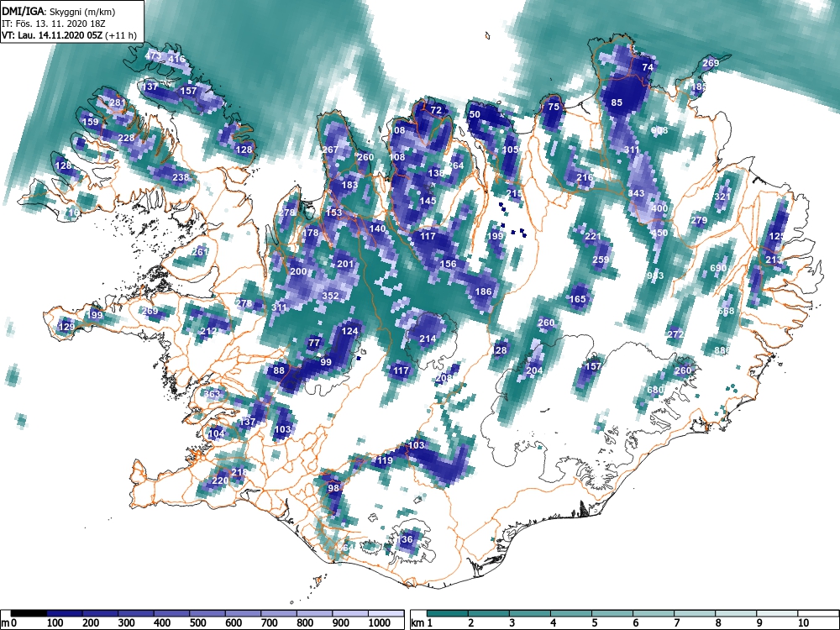
Task: Click the m legend swatch between 500 and 600
Action: click(207, 614)
